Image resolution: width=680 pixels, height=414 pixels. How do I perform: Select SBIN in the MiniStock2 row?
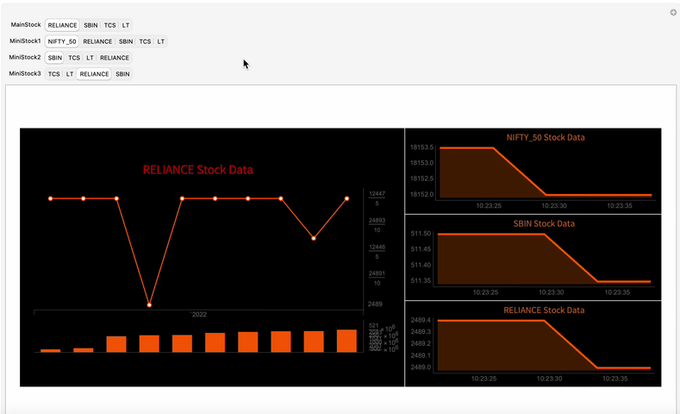point(55,58)
